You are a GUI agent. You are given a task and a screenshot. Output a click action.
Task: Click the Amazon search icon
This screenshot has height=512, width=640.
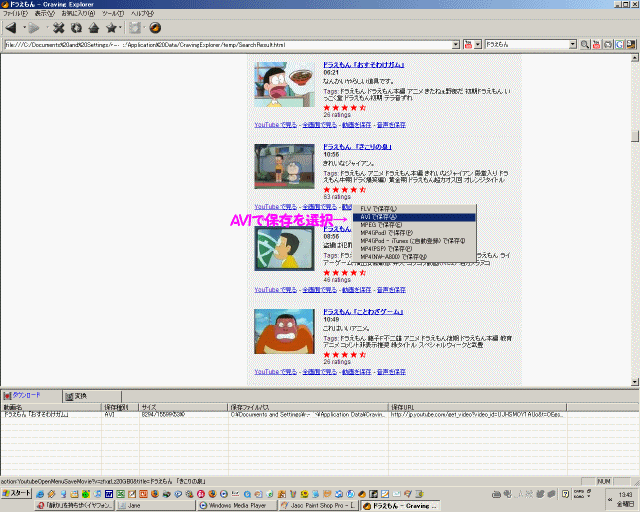click(x=631, y=45)
